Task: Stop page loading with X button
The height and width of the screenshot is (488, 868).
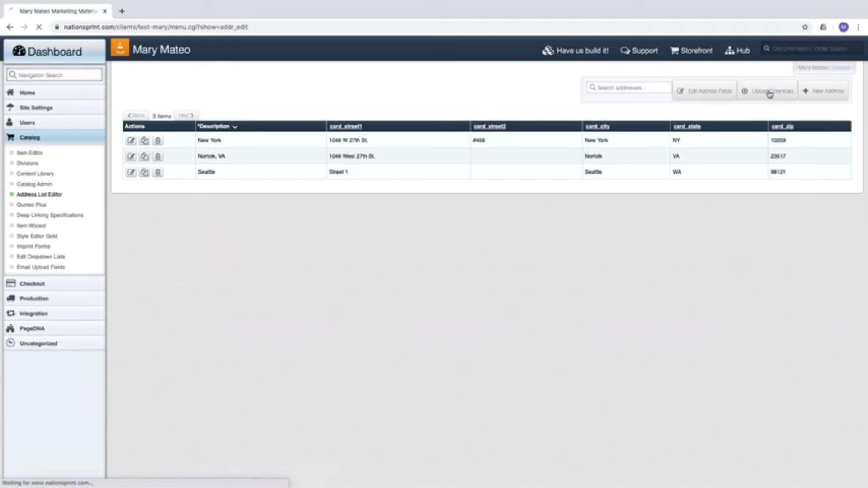Action: coord(39,27)
